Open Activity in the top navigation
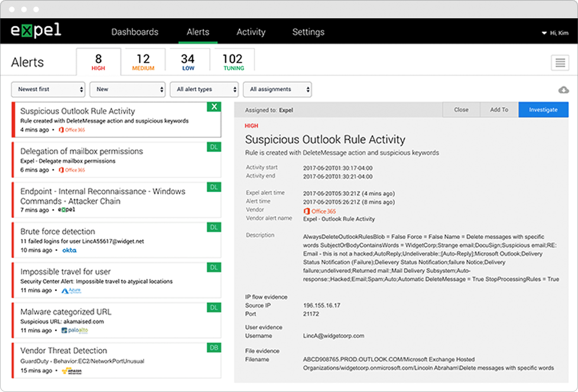This screenshot has width=578, height=392. coord(251,32)
